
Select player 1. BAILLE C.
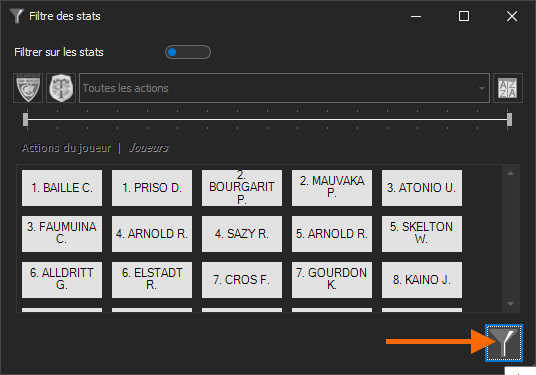[62, 188]
